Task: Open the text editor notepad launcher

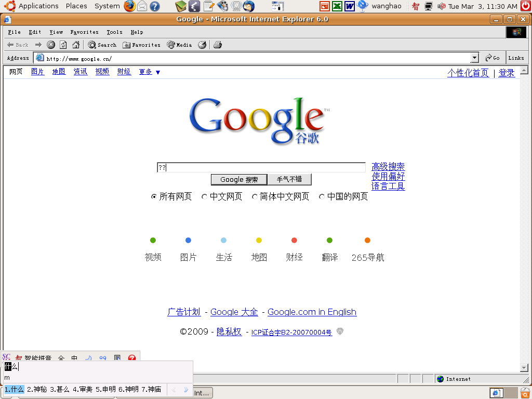Action: pyautogui.click(x=208, y=6)
